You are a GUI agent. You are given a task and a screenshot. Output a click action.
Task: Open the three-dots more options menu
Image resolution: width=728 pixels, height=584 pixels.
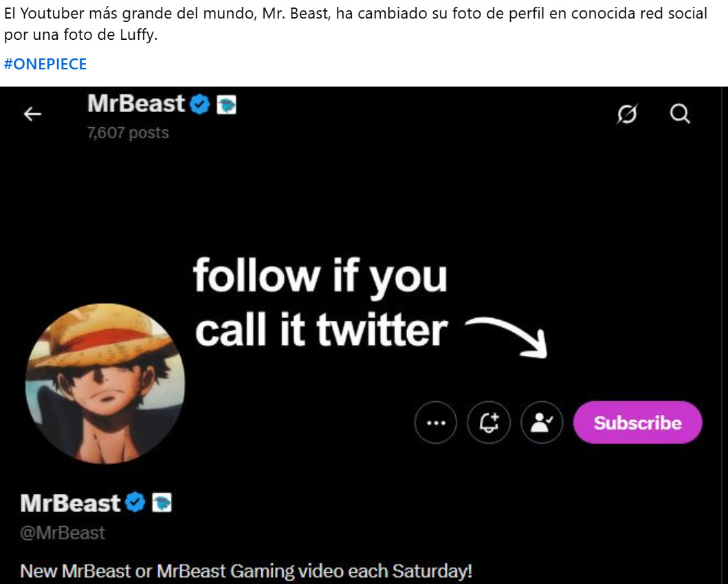436,423
